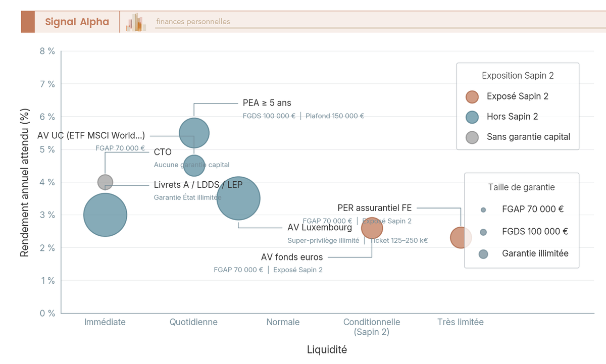This screenshot has width=606, height=364.
Task: Toggle the Hors Sapin 2 legend entry
Action: coord(512,117)
